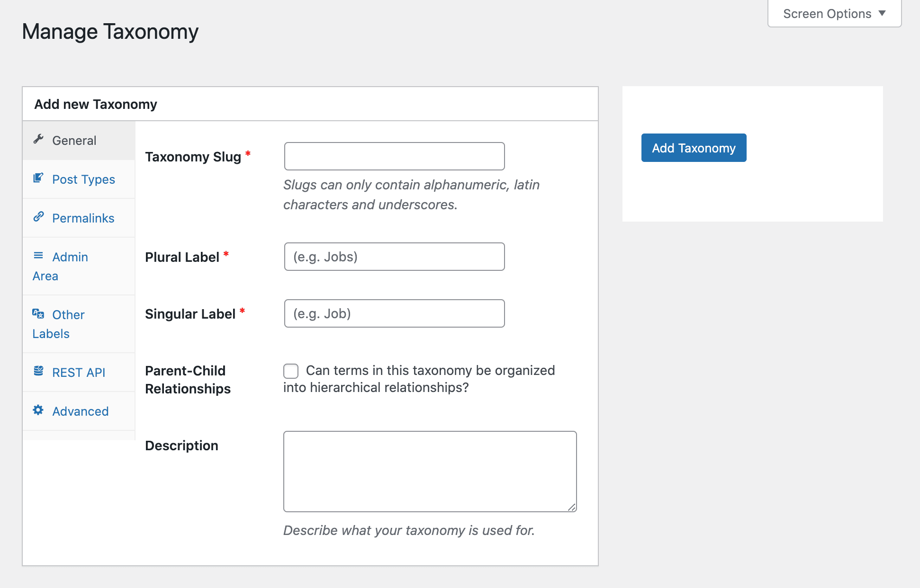Enable hierarchical relationships for this taxonomy
The image size is (920, 588).
click(x=290, y=371)
